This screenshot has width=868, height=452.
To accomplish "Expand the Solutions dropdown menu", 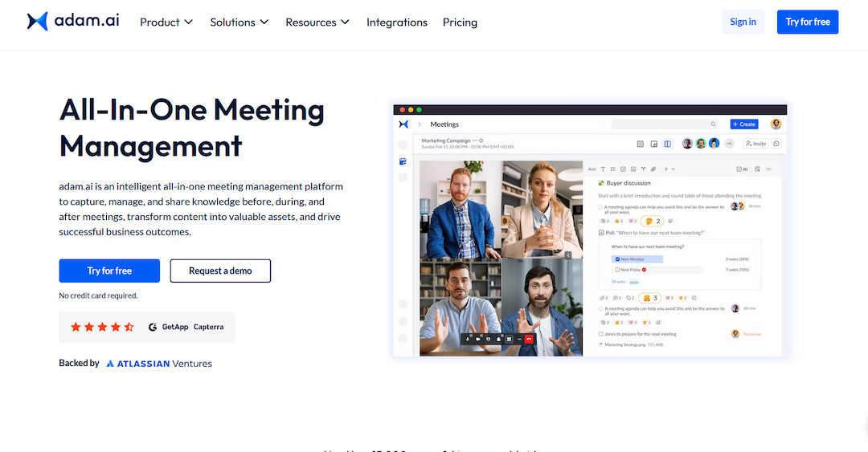I will (x=240, y=22).
